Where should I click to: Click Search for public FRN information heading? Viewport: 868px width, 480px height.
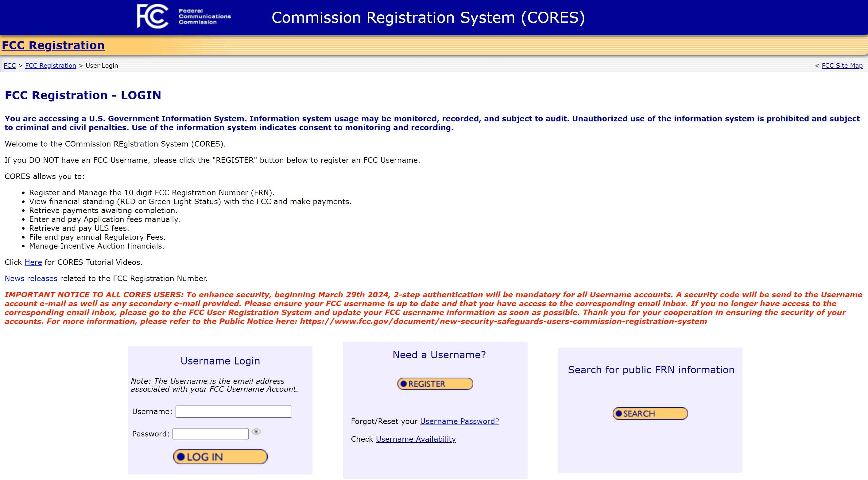click(651, 370)
